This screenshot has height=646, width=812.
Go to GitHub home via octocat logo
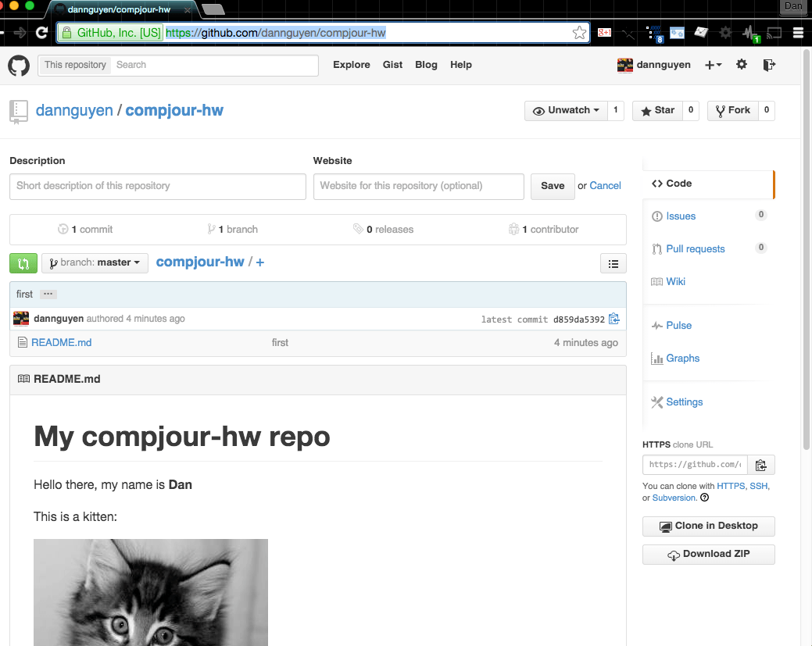[x=19, y=66]
